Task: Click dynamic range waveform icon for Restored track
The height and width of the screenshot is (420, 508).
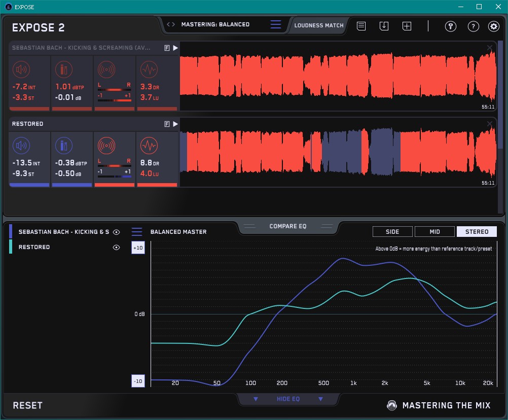Action: (x=148, y=147)
